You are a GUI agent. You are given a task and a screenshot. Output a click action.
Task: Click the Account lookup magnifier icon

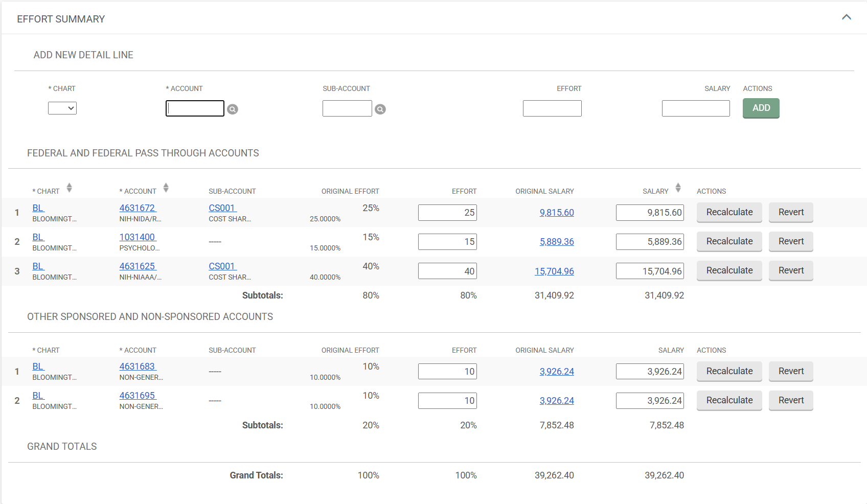click(233, 109)
